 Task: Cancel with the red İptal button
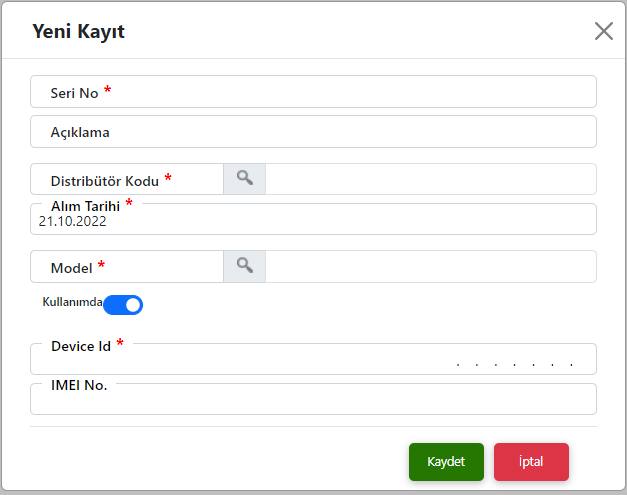click(x=531, y=462)
